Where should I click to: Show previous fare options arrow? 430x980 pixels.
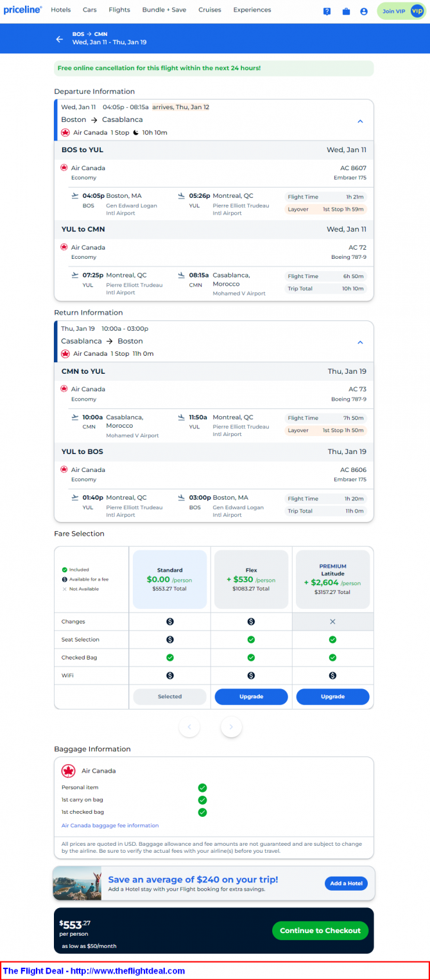[x=189, y=727]
